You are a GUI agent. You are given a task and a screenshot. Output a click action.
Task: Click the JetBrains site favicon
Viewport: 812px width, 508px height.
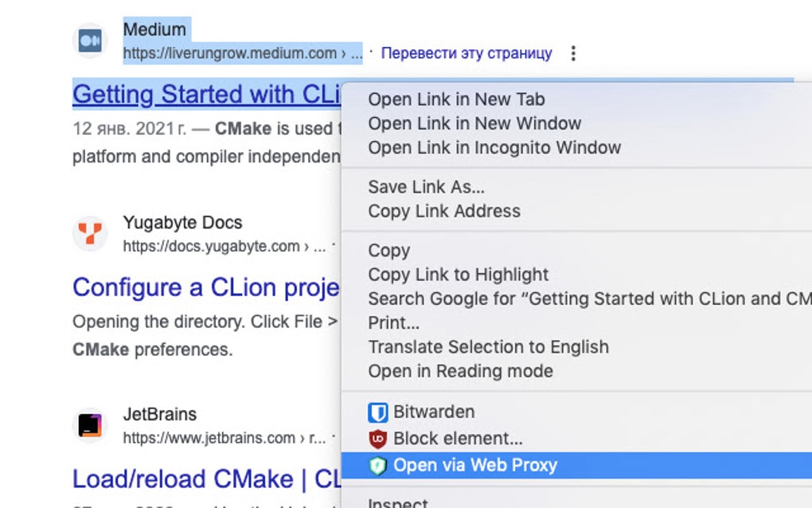(90, 425)
